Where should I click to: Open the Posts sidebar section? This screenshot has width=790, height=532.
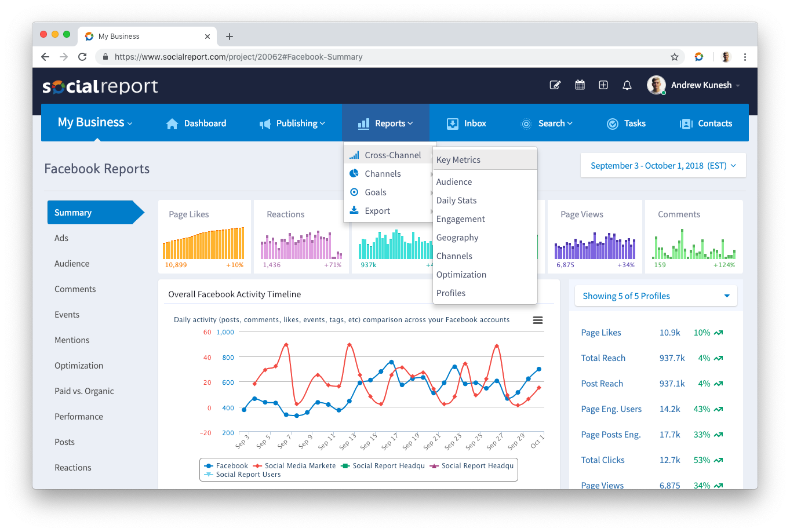coord(64,442)
